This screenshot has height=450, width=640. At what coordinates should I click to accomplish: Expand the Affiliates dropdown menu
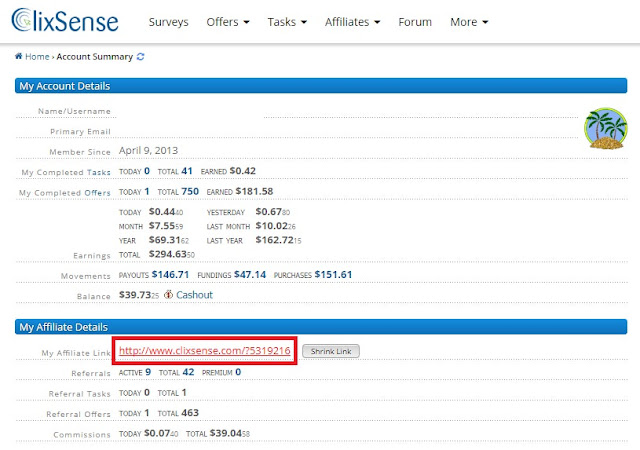coord(352,22)
